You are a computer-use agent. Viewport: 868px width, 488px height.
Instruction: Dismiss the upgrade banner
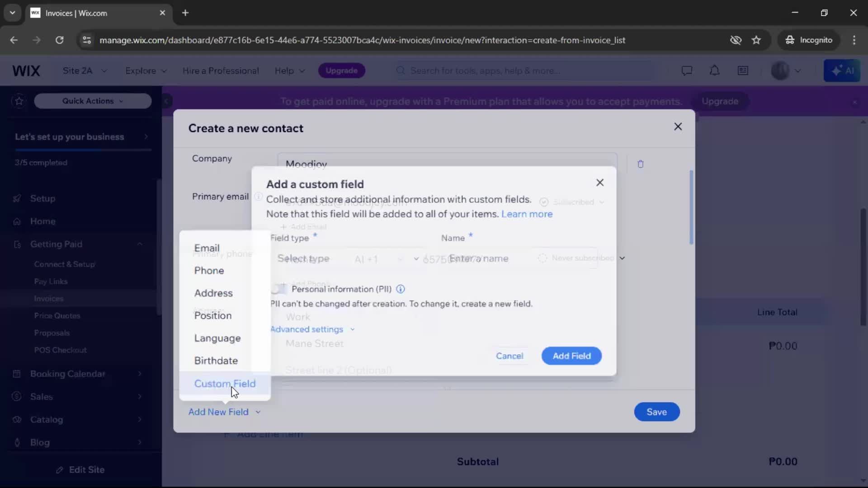pyautogui.click(x=854, y=102)
